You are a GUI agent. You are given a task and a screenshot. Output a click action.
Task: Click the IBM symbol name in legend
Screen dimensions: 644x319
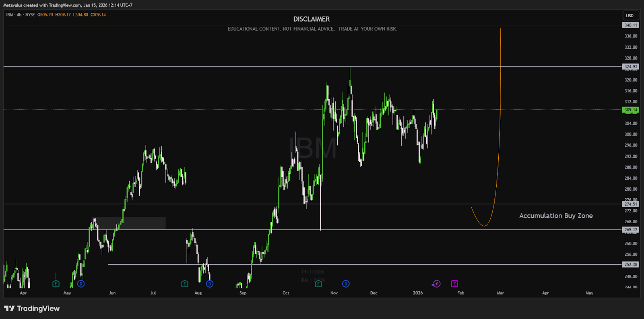[10, 15]
